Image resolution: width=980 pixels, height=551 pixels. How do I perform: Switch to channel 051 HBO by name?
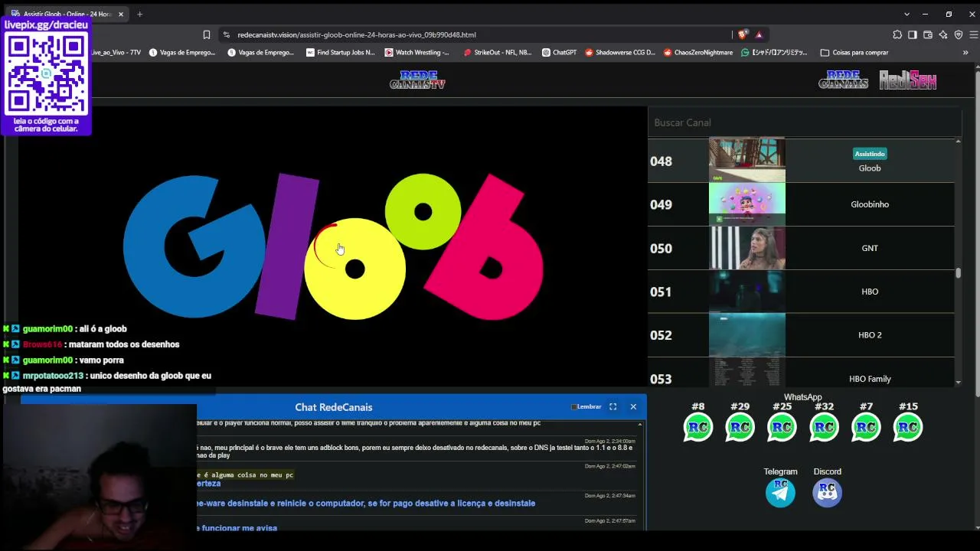coord(870,292)
